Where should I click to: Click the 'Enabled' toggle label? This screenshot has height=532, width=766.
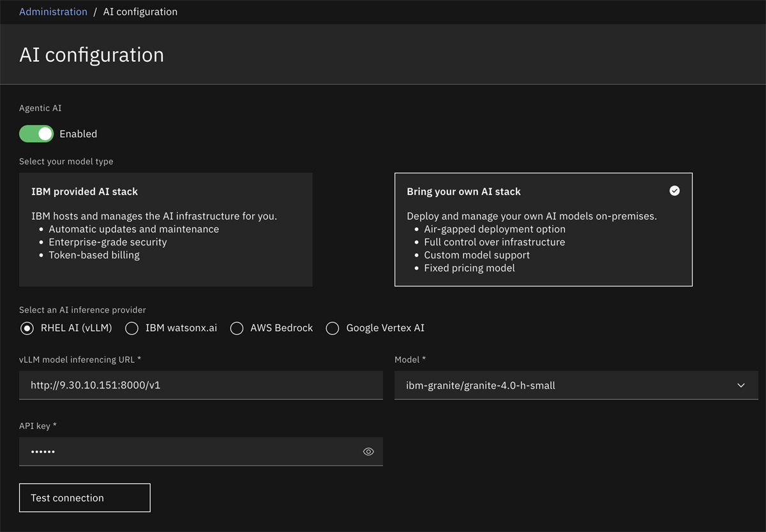78,134
